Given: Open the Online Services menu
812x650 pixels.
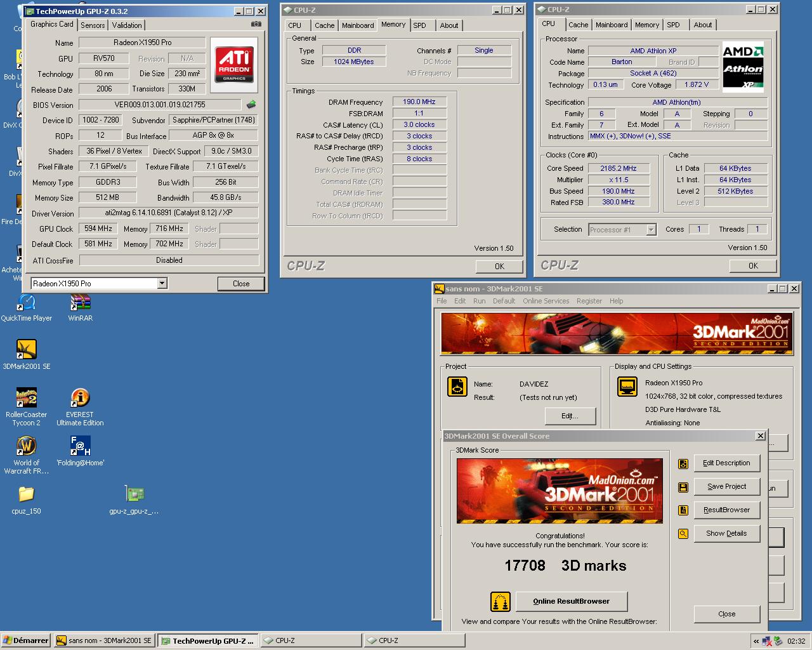Looking at the screenshot, I should pyautogui.click(x=546, y=301).
